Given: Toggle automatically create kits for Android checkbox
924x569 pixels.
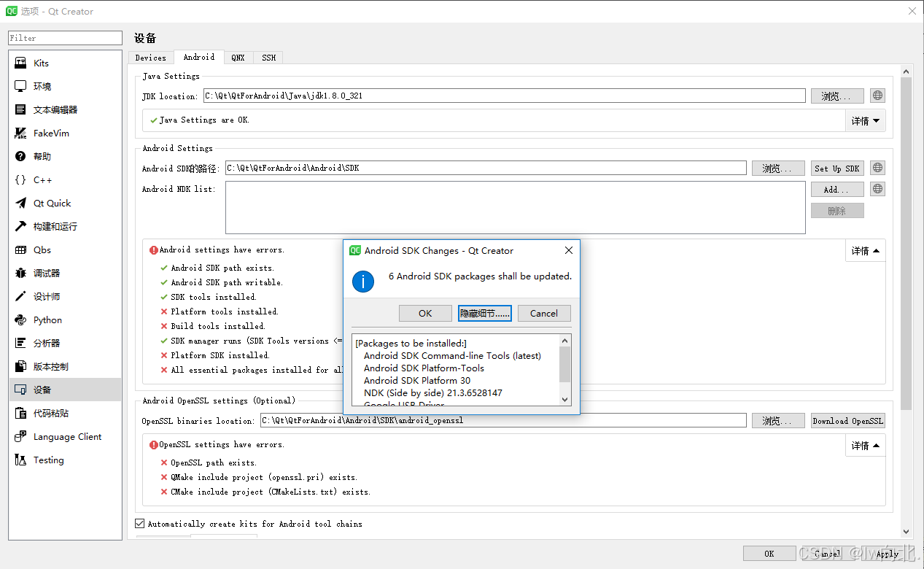Looking at the screenshot, I should [140, 523].
